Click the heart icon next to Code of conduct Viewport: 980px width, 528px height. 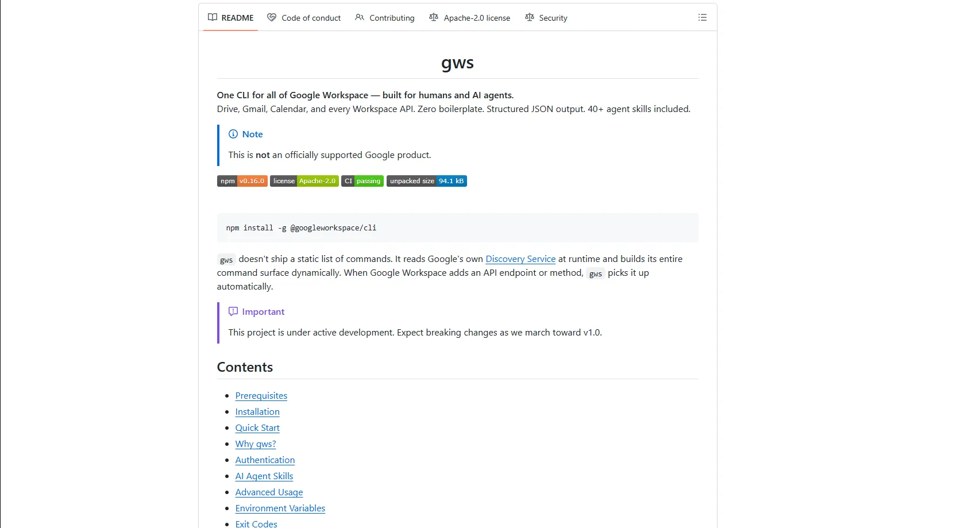pos(271,17)
